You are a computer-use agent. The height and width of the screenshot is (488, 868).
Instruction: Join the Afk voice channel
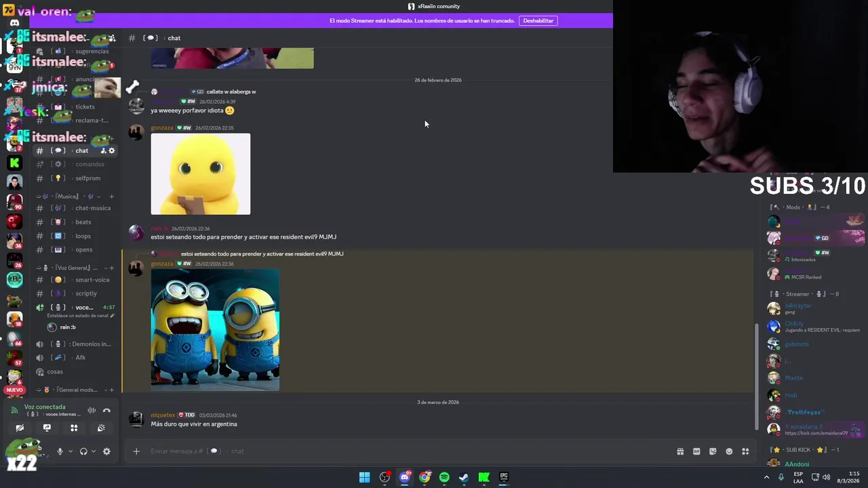pos(77,358)
